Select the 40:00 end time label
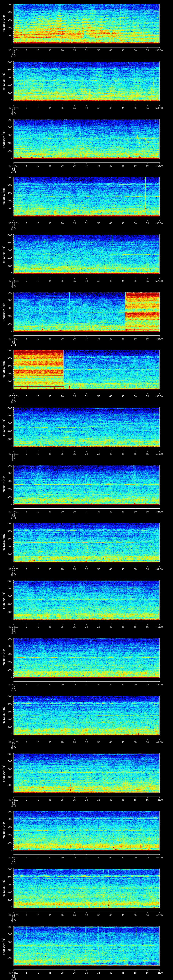The image size is (173, 980). click(159, 627)
